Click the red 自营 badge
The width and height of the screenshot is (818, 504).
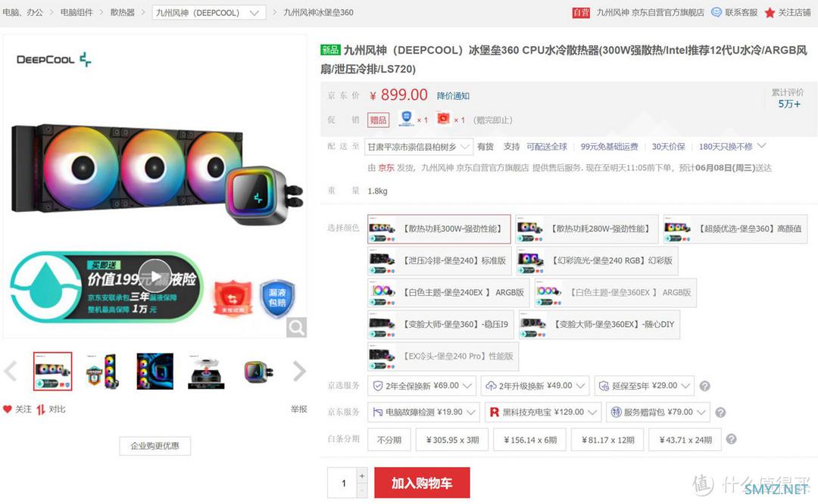tap(581, 13)
